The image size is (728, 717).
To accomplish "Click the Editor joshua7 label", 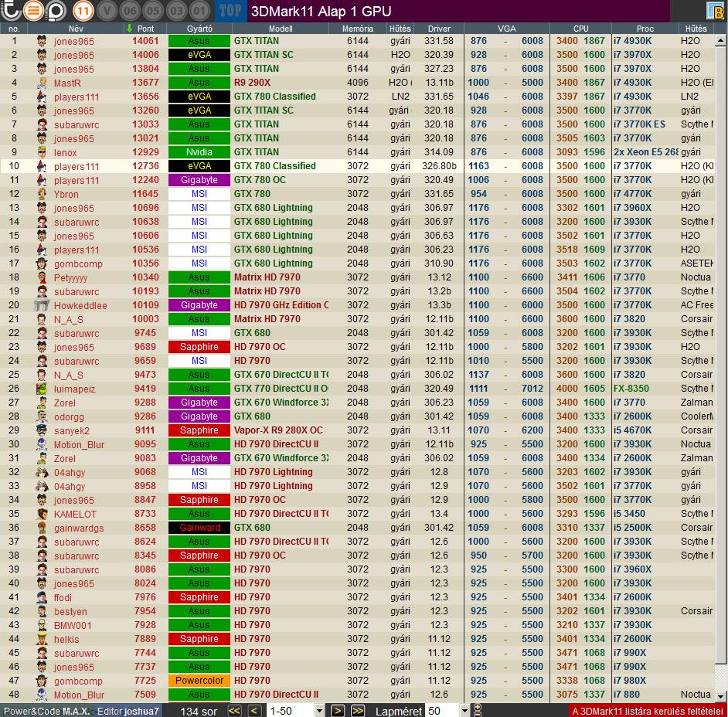I will 128,711.
